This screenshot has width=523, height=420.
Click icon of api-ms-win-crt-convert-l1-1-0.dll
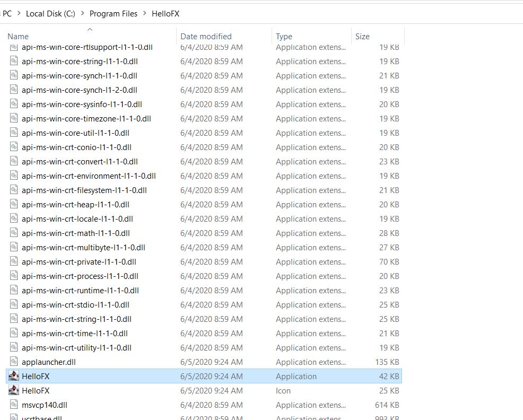click(x=14, y=161)
